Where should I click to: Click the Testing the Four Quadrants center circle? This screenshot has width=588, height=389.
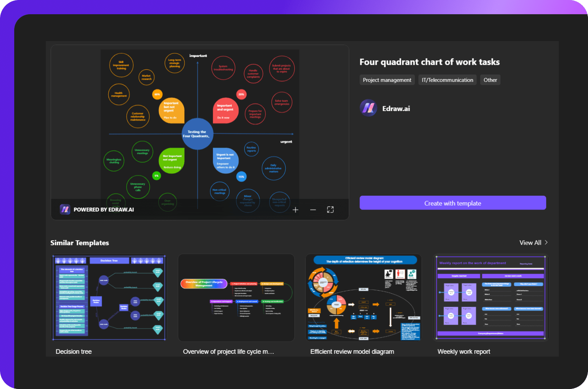pyautogui.click(x=197, y=134)
